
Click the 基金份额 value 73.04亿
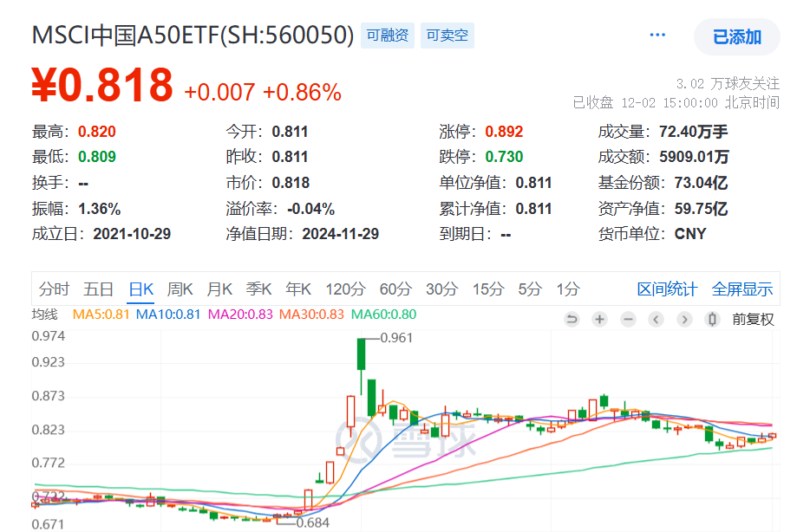pyautogui.click(x=701, y=183)
